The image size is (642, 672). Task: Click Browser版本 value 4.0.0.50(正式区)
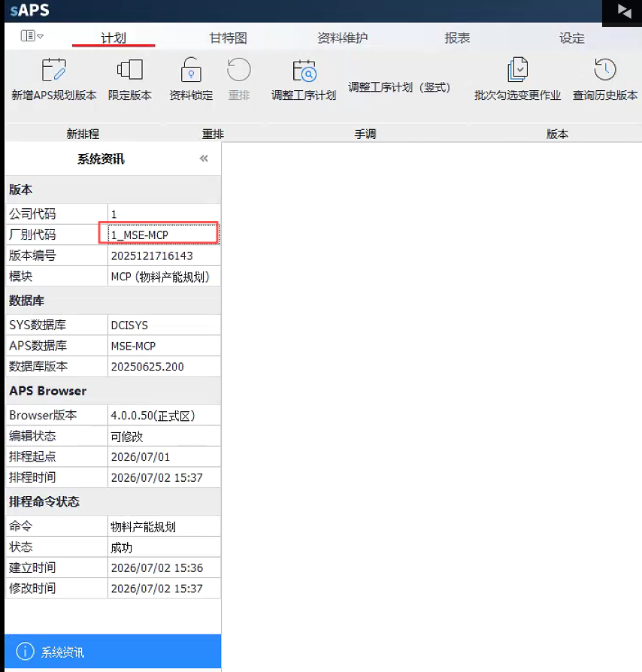pyautogui.click(x=164, y=415)
